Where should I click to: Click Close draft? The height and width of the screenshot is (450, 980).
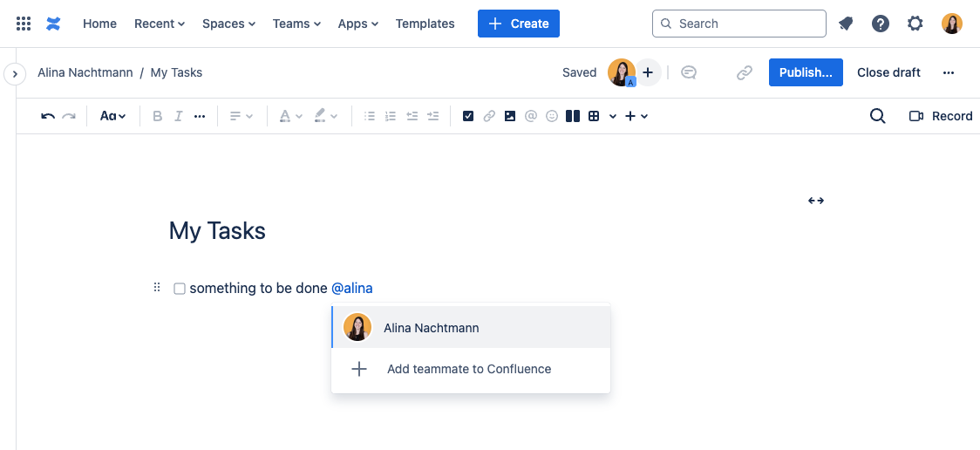[x=888, y=72]
